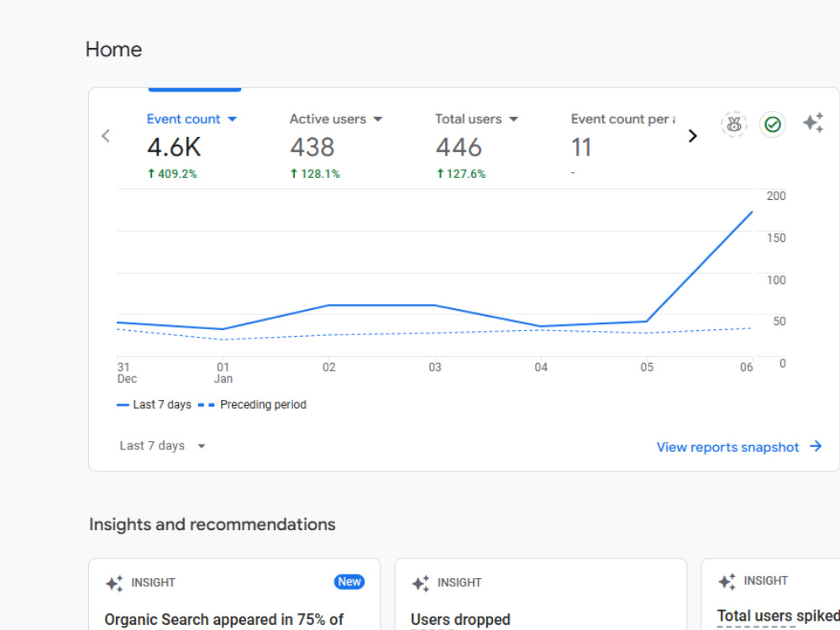The width and height of the screenshot is (840, 630).
Task: Open the Users dropped insight card
Action: 460,619
